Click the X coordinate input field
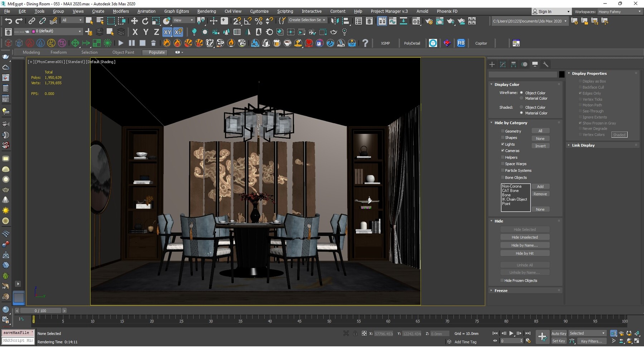 pyautogui.click(x=383, y=333)
